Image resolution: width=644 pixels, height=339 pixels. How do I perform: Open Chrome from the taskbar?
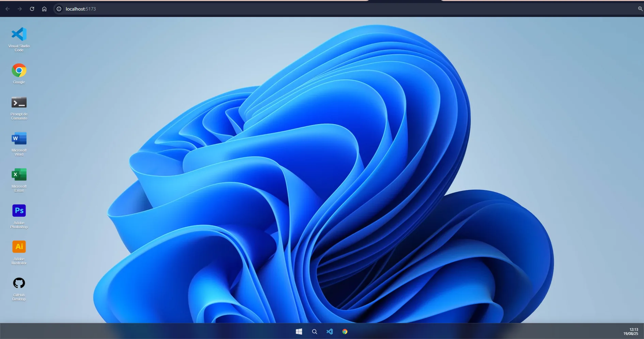point(345,332)
